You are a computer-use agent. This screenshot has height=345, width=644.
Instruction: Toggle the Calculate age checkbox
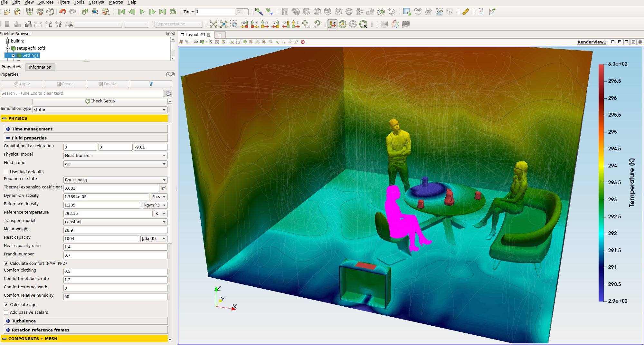6,305
